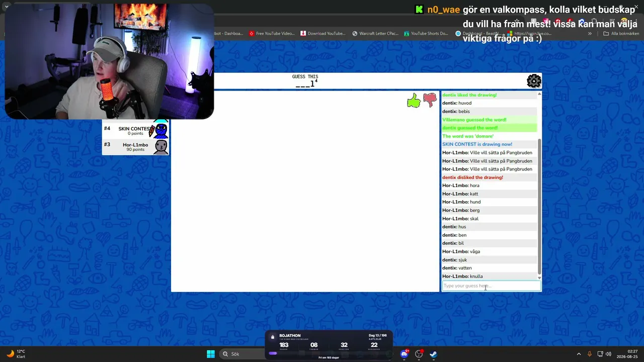Like the drawing with thumbs up

(x=414, y=101)
